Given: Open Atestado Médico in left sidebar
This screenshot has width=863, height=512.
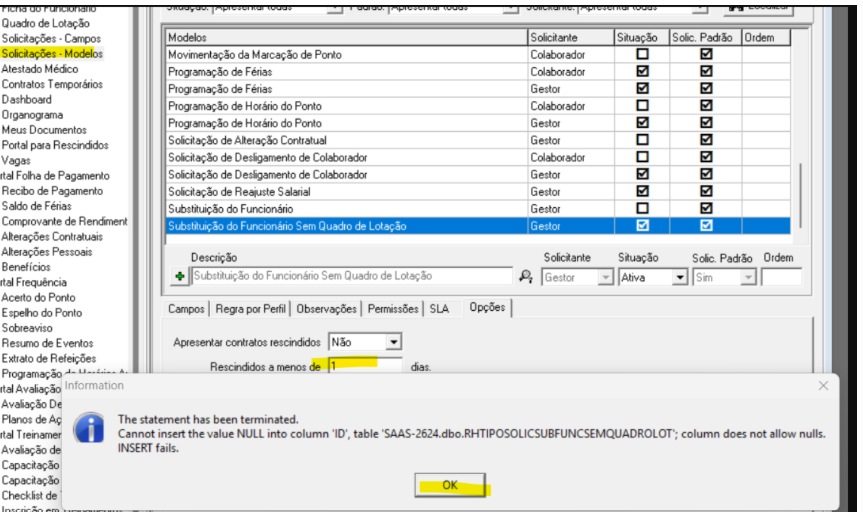Looking at the screenshot, I should [40, 69].
